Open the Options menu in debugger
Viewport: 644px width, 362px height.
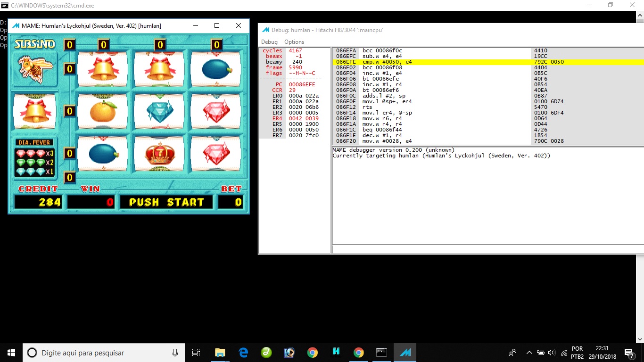(x=294, y=42)
